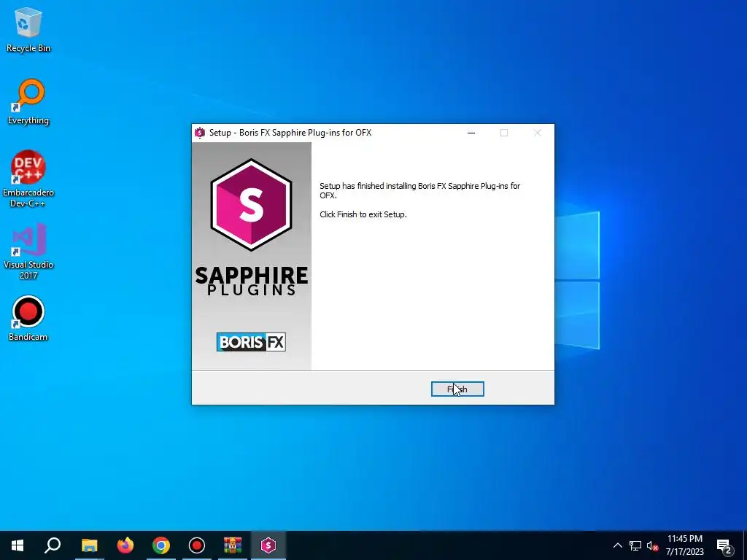Click the Sapphire icon in setup title bar
The height and width of the screenshot is (560, 747).
(x=200, y=133)
